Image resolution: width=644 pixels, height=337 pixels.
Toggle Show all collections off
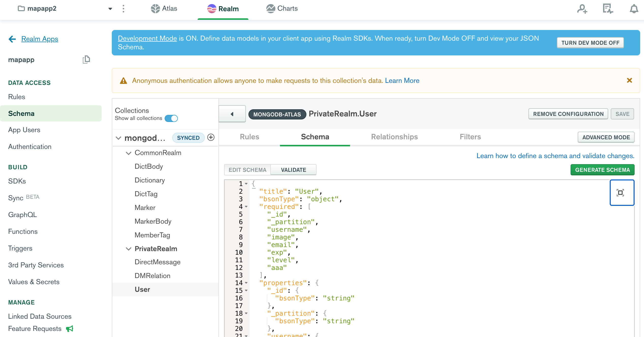click(x=172, y=118)
